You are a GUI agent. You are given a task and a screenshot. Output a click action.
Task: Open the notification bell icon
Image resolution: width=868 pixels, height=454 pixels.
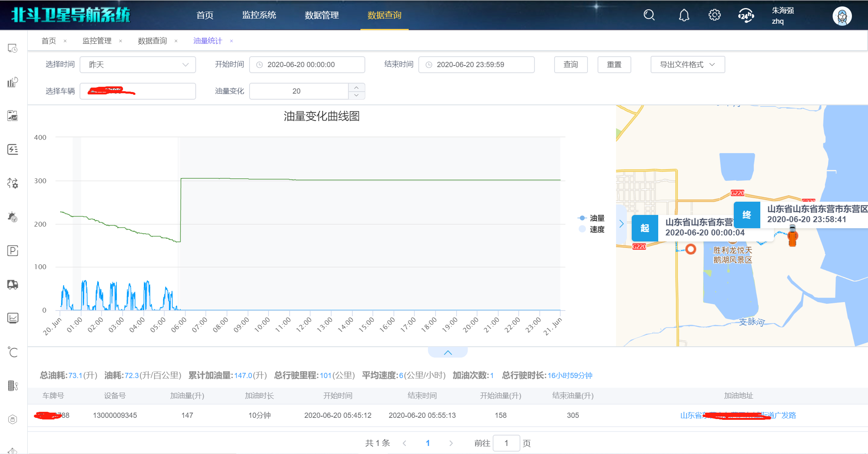click(684, 15)
